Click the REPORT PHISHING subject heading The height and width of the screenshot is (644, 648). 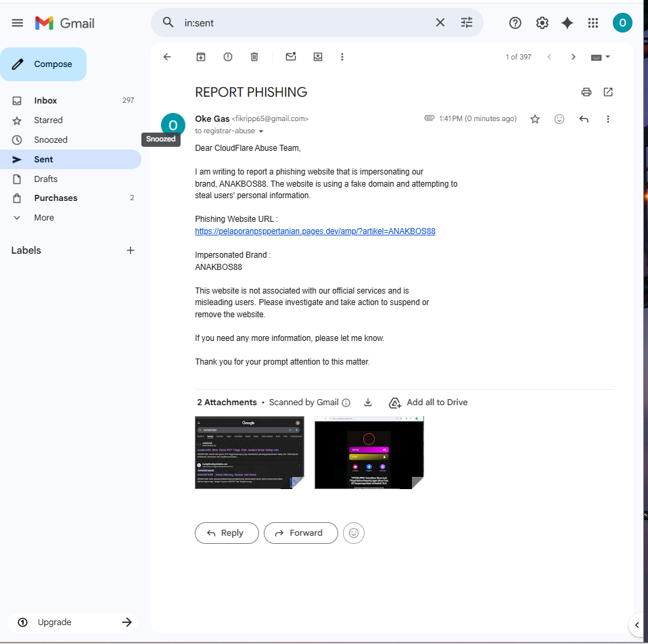point(251,92)
